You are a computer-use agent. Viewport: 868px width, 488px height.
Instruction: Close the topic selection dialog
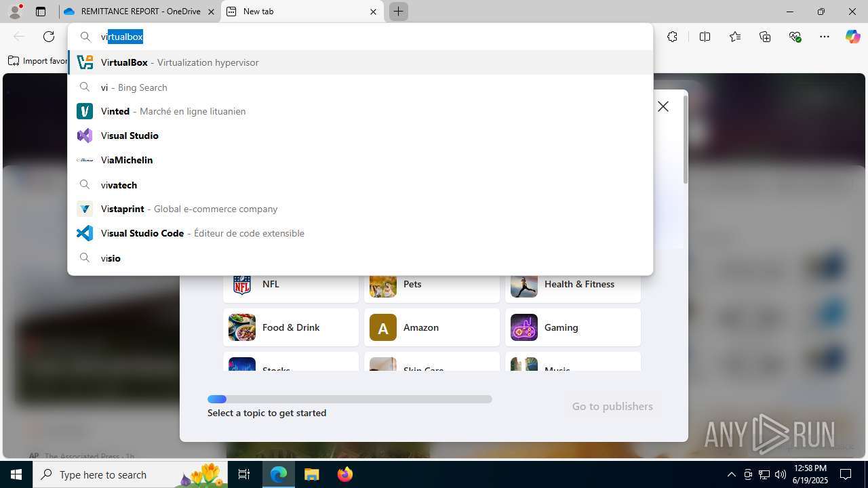pyautogui.click(x=663, y=106)
